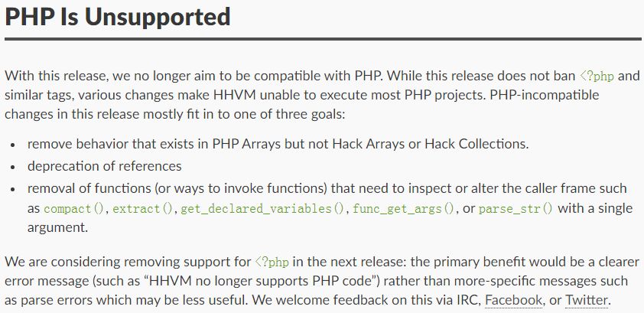This screenshot has height=313, width=644.
Task: Click the <?php tag in the last paragraph
Action: tap(272, 262)
